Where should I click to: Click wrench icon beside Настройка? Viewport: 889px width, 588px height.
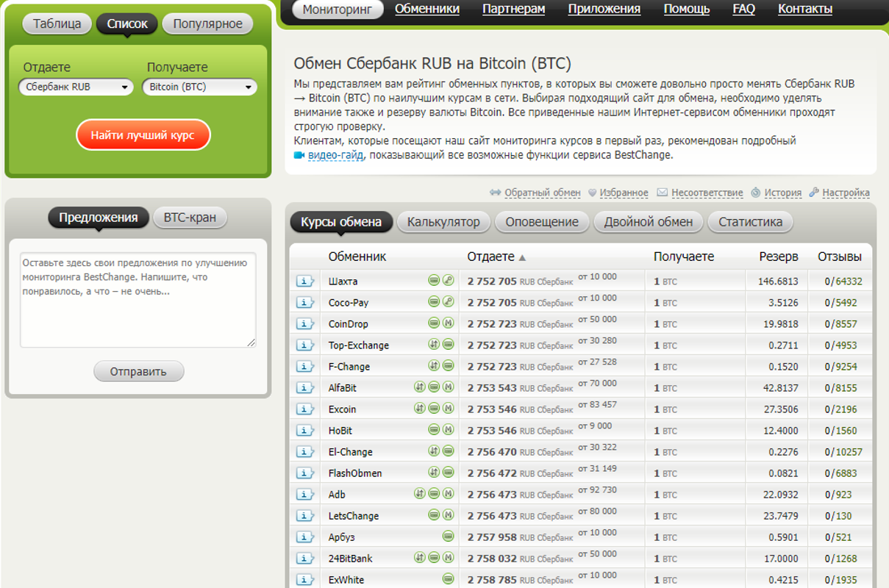(x=814, y=193)
